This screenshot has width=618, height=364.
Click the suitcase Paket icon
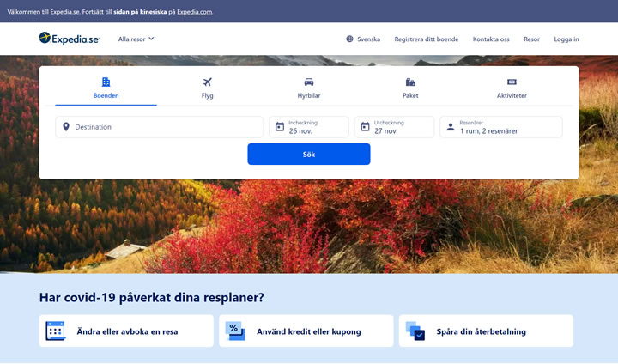(x=410, y=82)
